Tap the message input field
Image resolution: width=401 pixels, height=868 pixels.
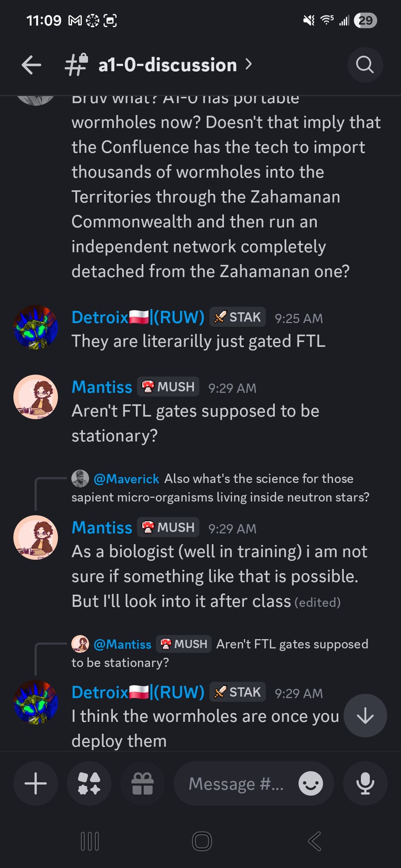236,783
